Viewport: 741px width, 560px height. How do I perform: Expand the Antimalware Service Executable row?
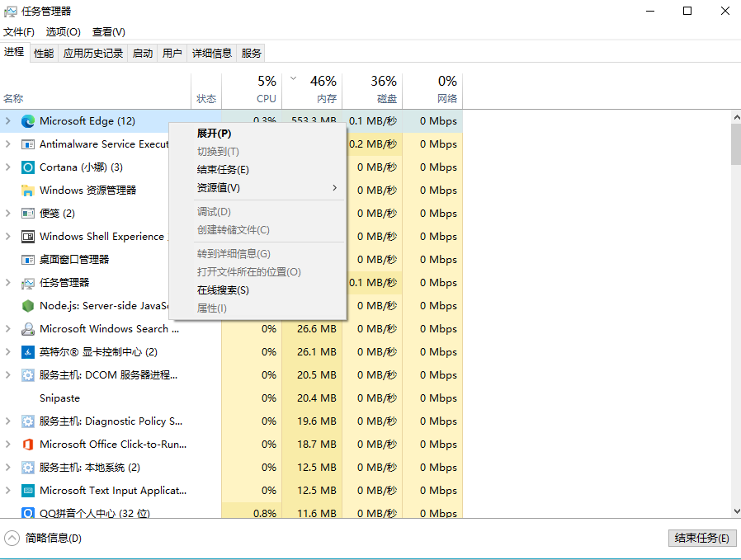tap(8, 144)
